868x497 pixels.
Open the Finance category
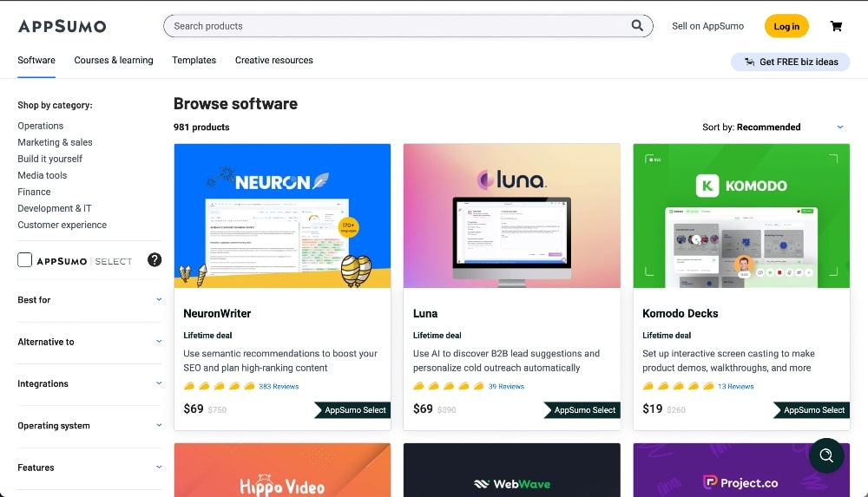(34, 192)
